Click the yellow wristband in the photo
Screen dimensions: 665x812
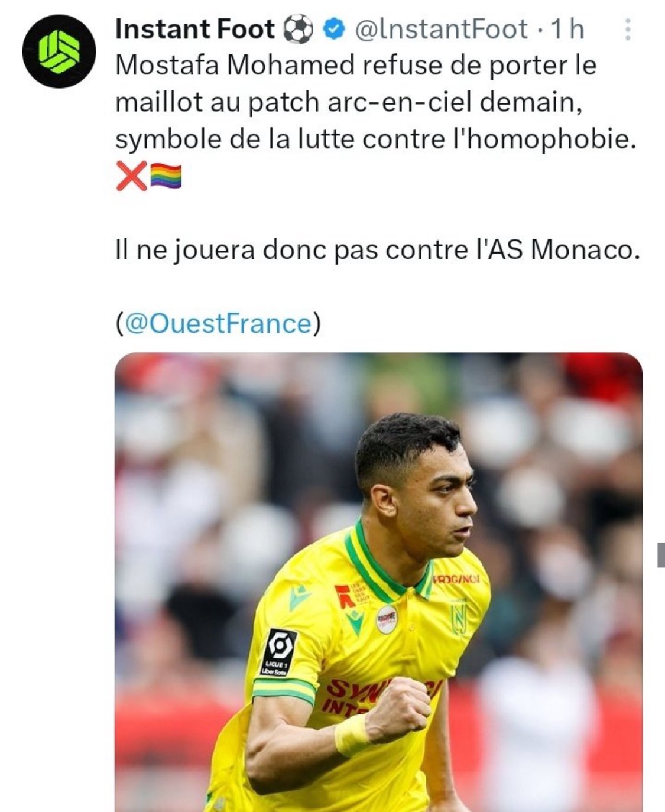(352, 736)
